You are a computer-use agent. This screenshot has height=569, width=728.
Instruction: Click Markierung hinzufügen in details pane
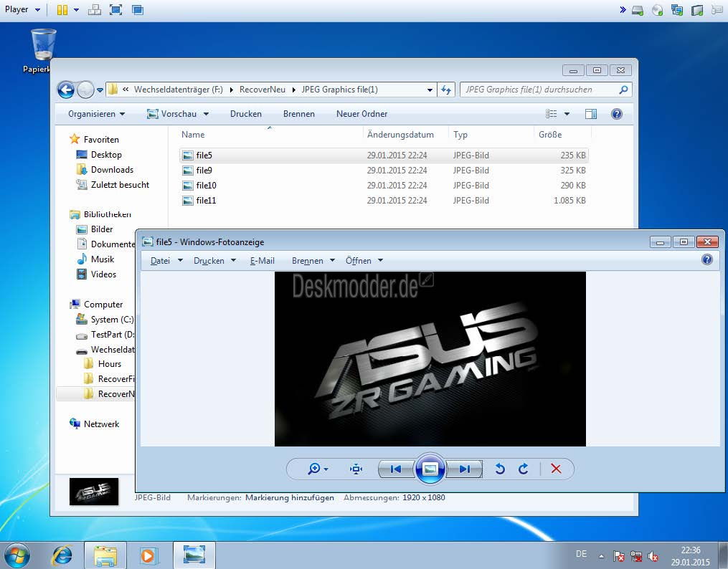(290, 497)
